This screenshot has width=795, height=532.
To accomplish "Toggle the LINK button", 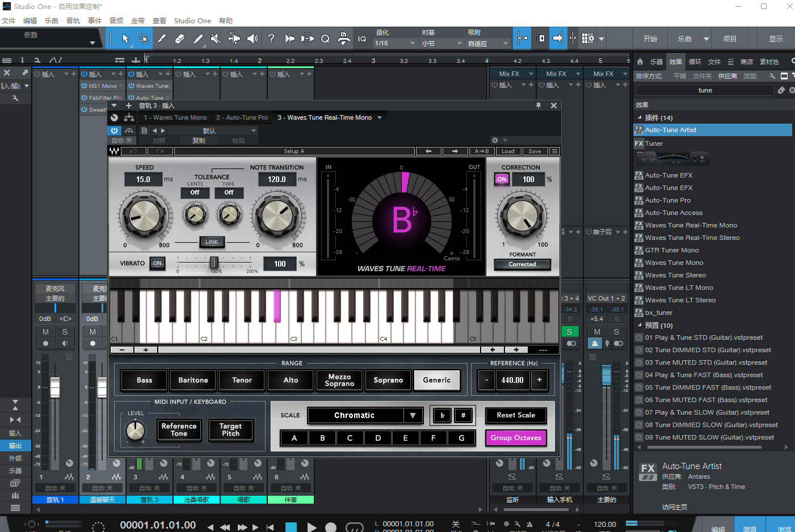I will pos(212,242).
